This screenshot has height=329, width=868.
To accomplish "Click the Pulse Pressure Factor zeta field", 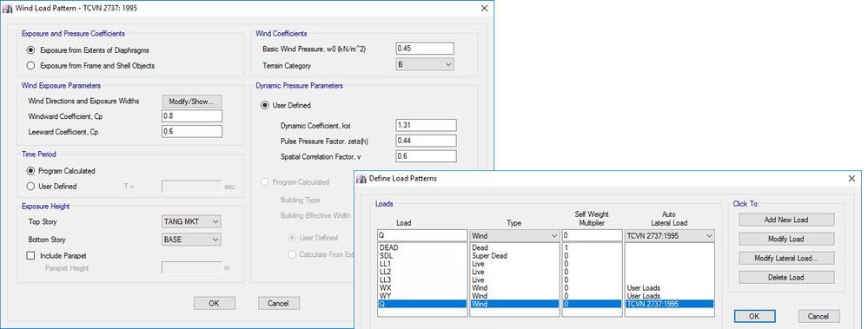I will (427, 141).
